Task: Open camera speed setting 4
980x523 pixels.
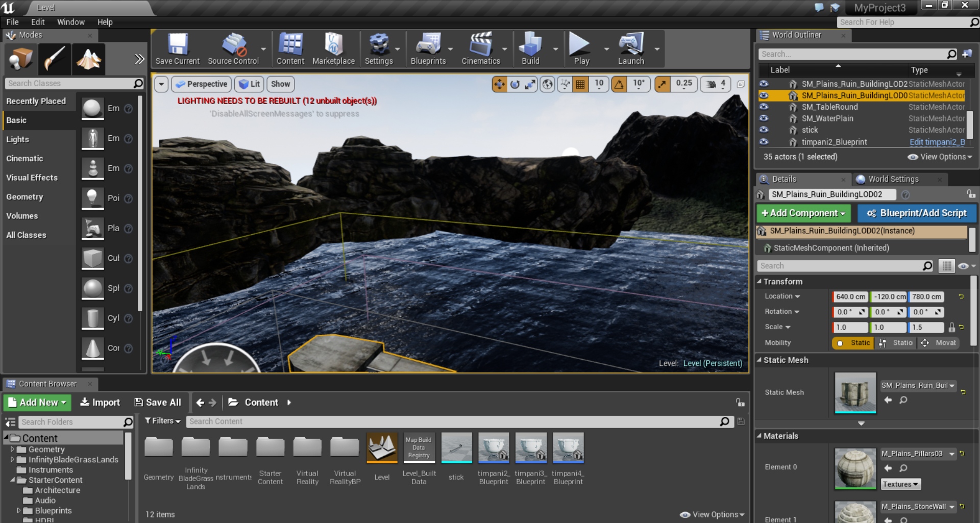Action: [716, 84]
